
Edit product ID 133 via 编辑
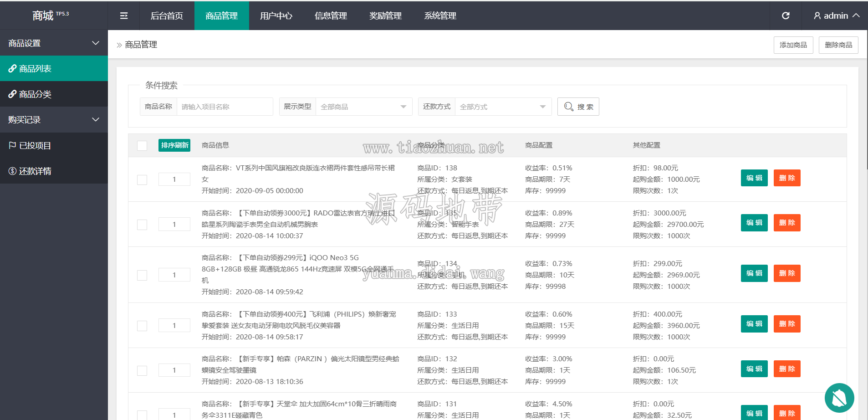tap(754, 324)
